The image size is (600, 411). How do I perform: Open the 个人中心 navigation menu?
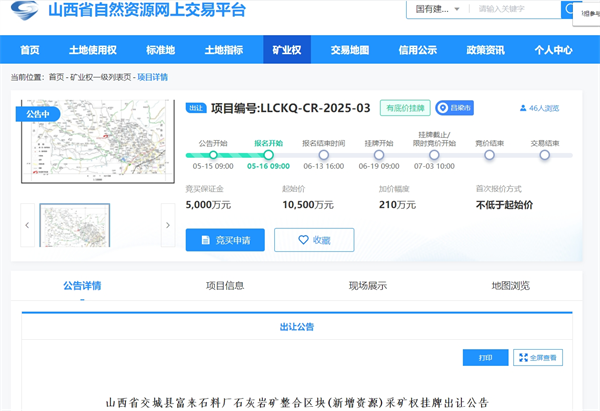pos(553,50)
